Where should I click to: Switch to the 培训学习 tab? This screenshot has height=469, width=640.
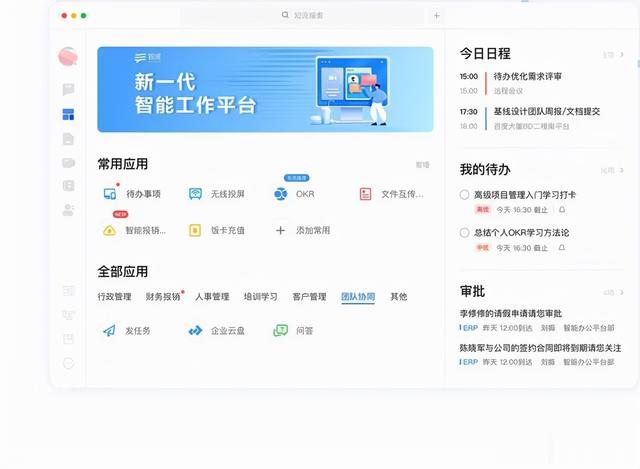coord(260,297)
